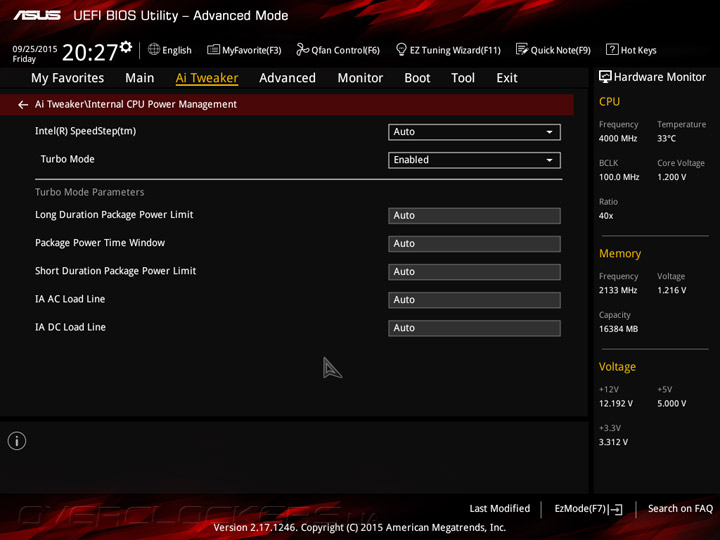This screenshot has height=540, width=720.
Task: Click the 40x ratio value
Action: pos(606,216)
